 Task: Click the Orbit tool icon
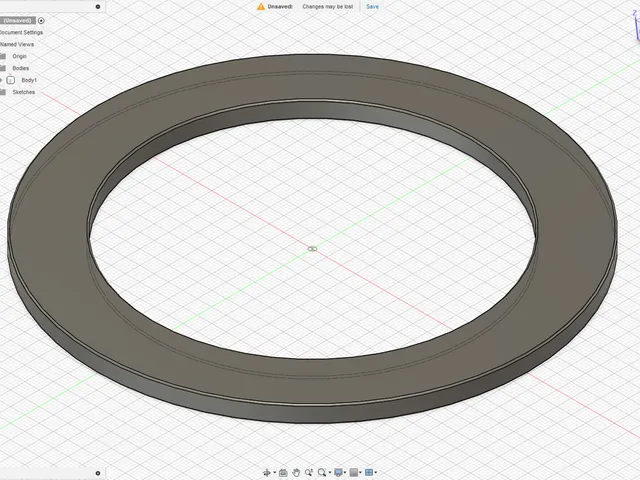click(267, 472)
